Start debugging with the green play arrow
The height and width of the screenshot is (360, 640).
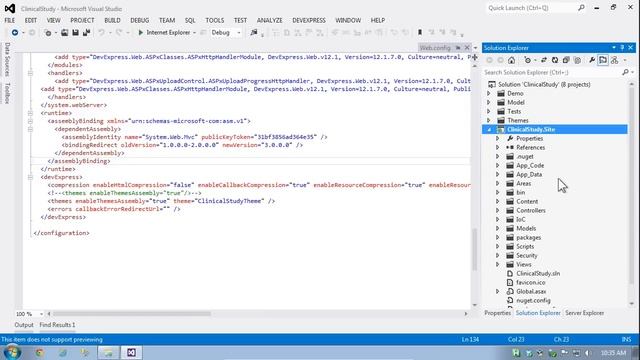tap(140, 32)
